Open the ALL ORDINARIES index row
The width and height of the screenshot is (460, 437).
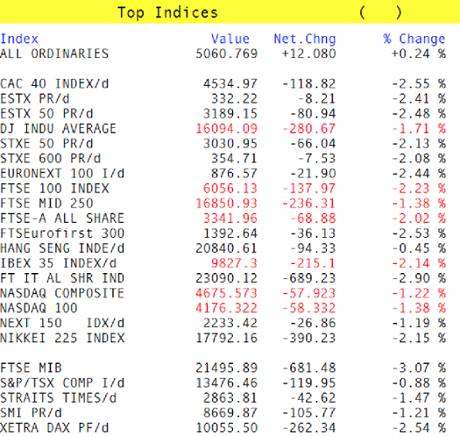pyautogui.click(x=223, y=53)
